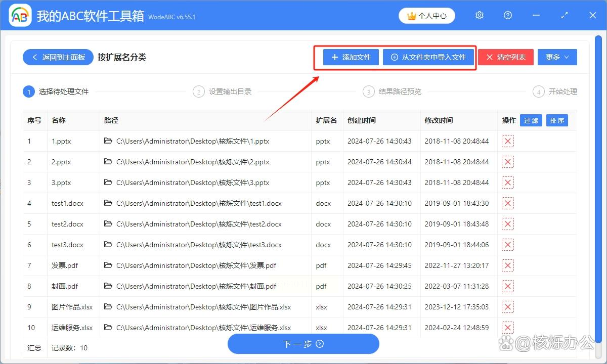The image size is (607, 364).
Task: Click the 路径 column header
Action: [111, 120]
